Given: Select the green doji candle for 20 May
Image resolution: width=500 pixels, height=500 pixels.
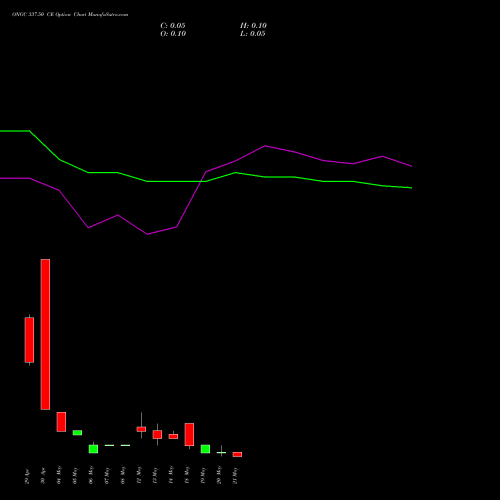Looking at the screenshot, I should tap(221, 452).
